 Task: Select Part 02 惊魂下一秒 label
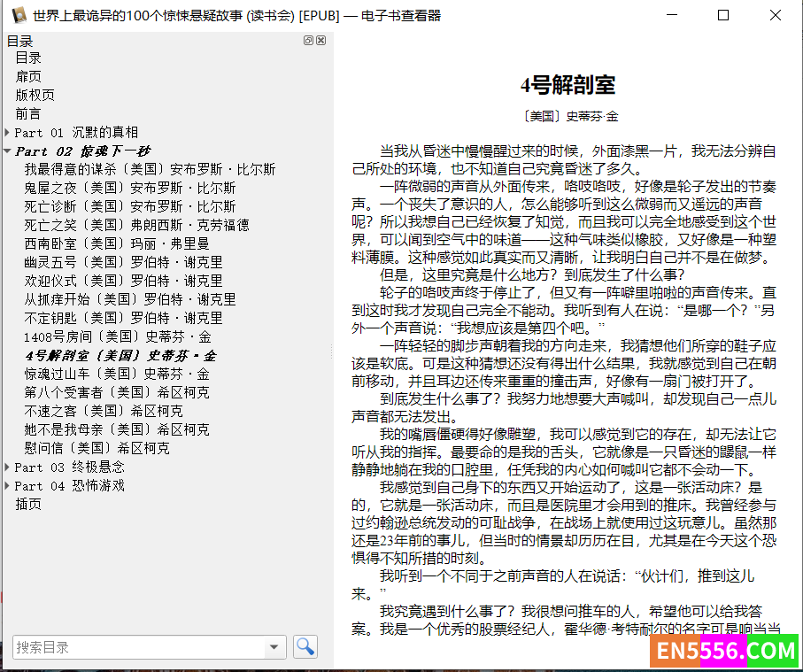pos(82,151)
